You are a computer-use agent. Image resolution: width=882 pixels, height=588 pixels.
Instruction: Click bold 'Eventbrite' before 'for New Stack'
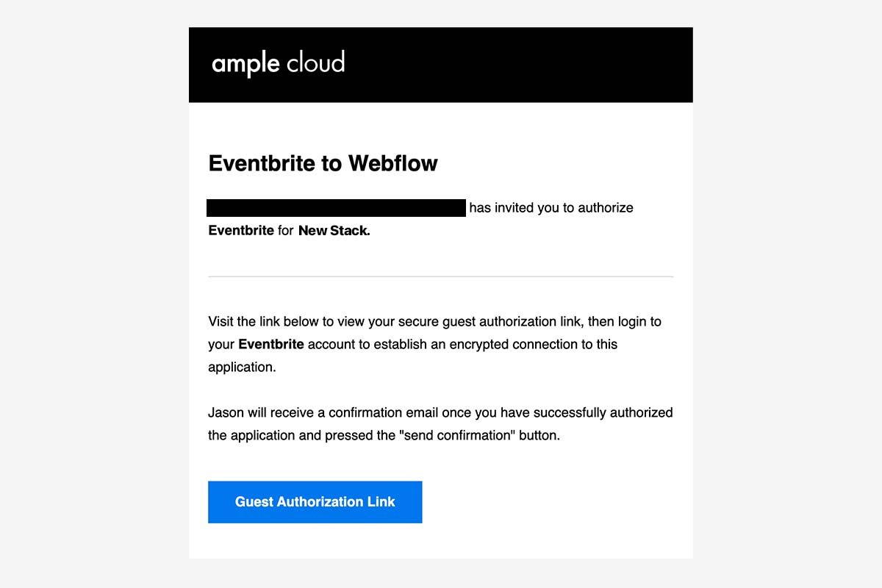click(241, 231)
